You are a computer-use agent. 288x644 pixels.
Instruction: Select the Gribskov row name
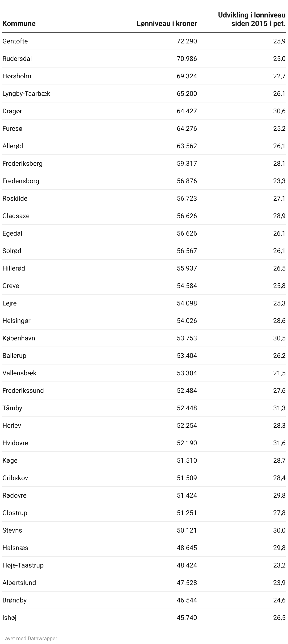[x=15, y=478]
